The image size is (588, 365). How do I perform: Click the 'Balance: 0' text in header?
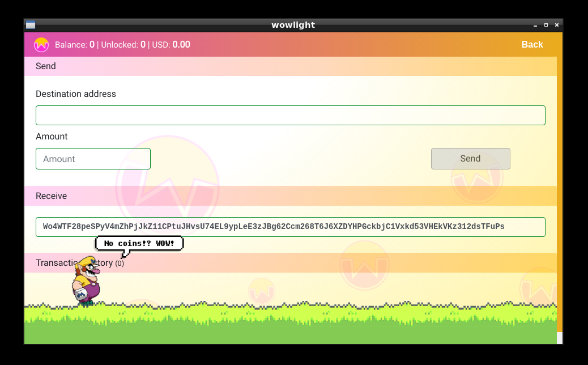pos(75,45)
